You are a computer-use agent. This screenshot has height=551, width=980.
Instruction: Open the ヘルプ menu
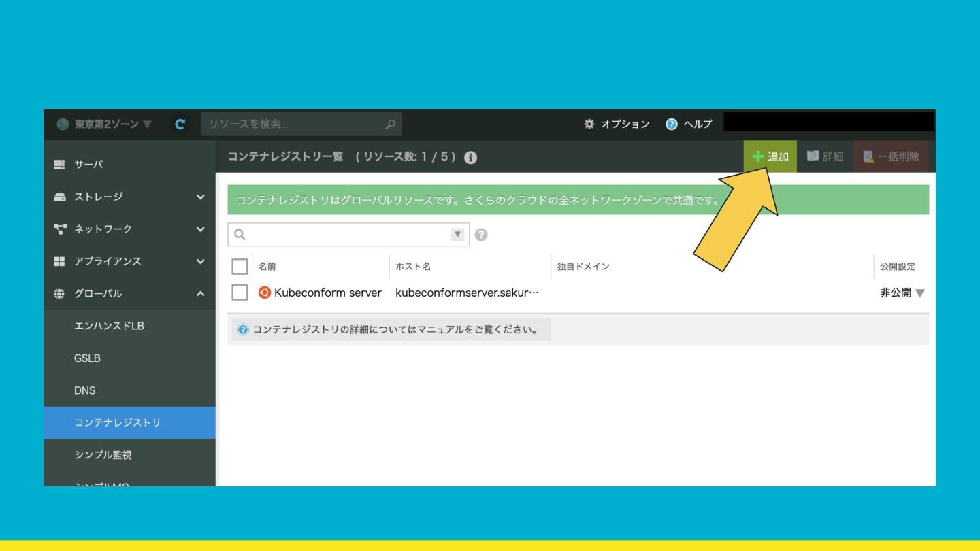(x=689, y=124)
